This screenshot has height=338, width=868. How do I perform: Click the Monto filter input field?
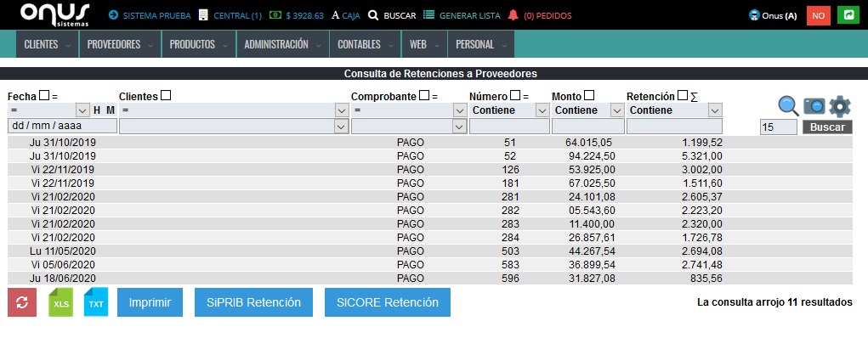point(588,127)
